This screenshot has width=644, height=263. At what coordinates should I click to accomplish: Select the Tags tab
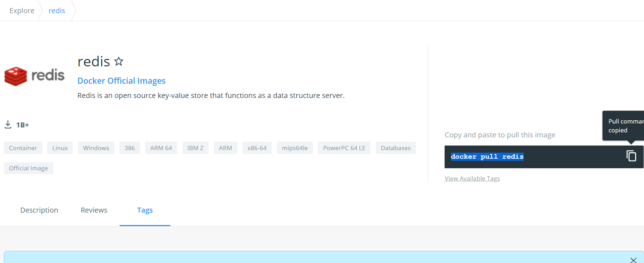pos(145,210)
